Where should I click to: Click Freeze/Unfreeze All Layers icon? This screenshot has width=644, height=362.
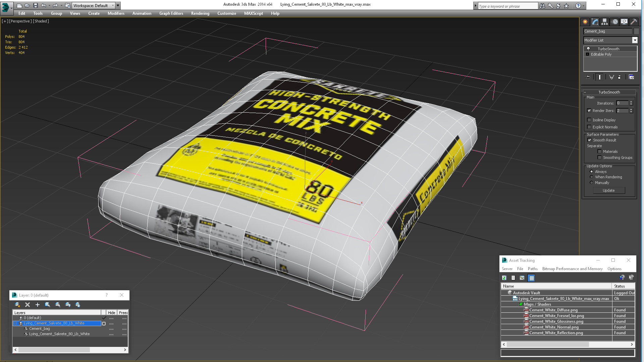[78, 305]
